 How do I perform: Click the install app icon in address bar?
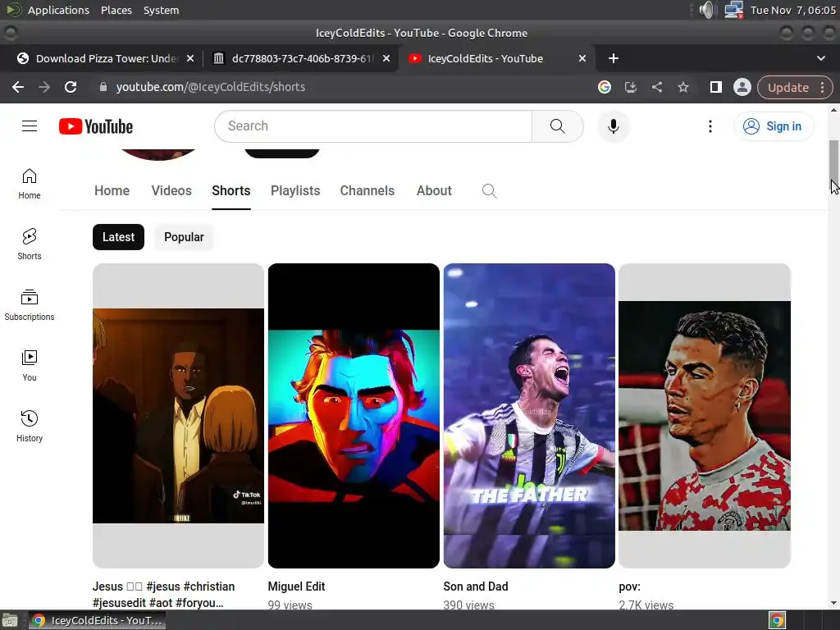click(x=631, y=87)
